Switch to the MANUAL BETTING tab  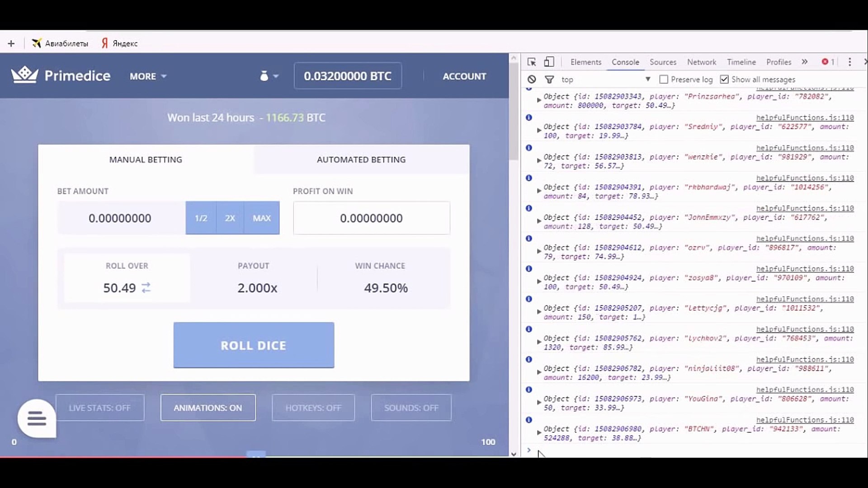[146, 160]
